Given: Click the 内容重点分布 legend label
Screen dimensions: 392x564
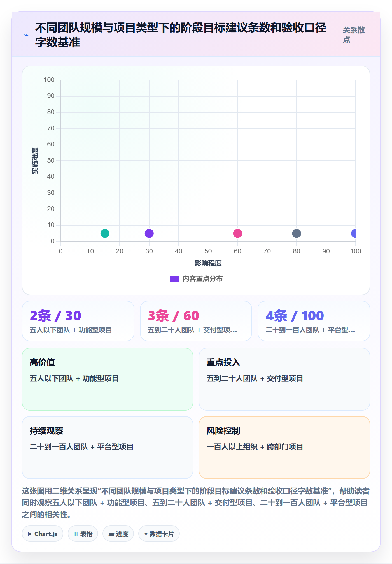Looking at the screenshot, I should click(203, 279).
